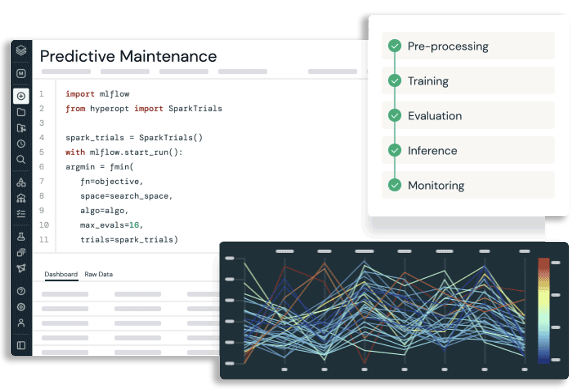Open the Feature Store stacked squares icon

[x=21, y=253]
